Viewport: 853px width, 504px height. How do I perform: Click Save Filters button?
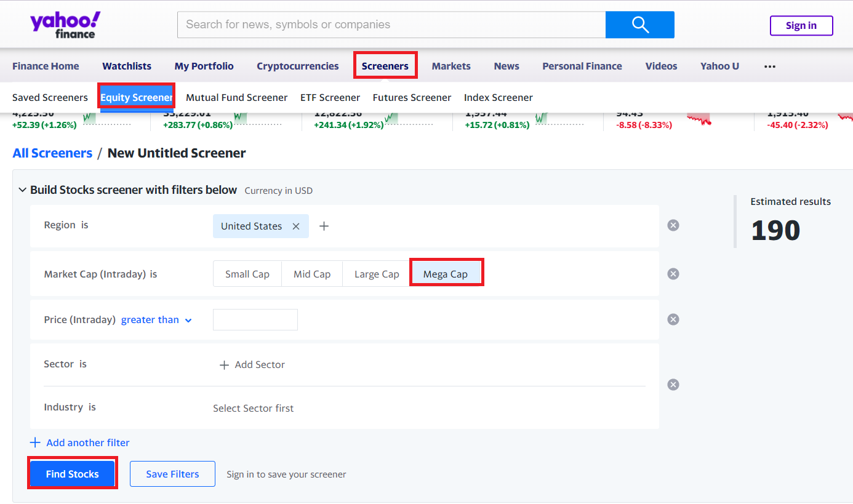pos(172,474)
